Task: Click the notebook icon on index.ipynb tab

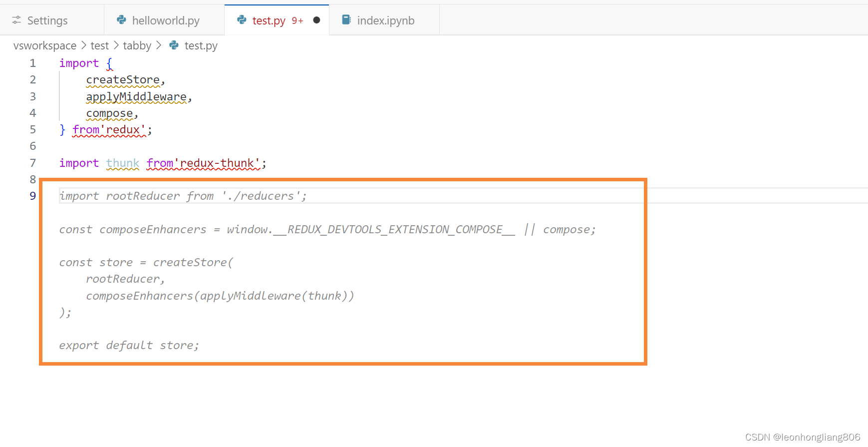Action: pyautogui.click(x=346, y=20)
